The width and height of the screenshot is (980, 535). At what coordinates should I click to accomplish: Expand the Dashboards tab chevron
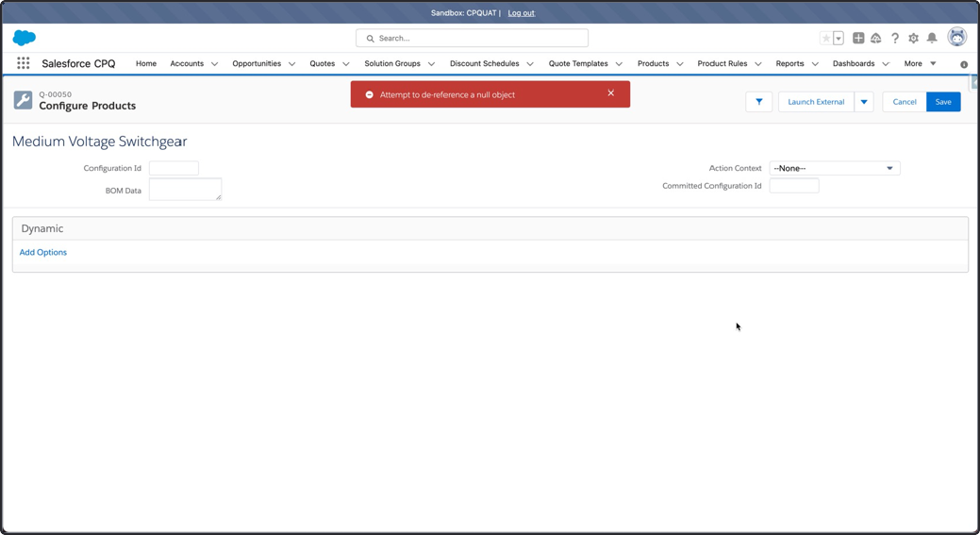pyautogui.click(x=886, y=64)
